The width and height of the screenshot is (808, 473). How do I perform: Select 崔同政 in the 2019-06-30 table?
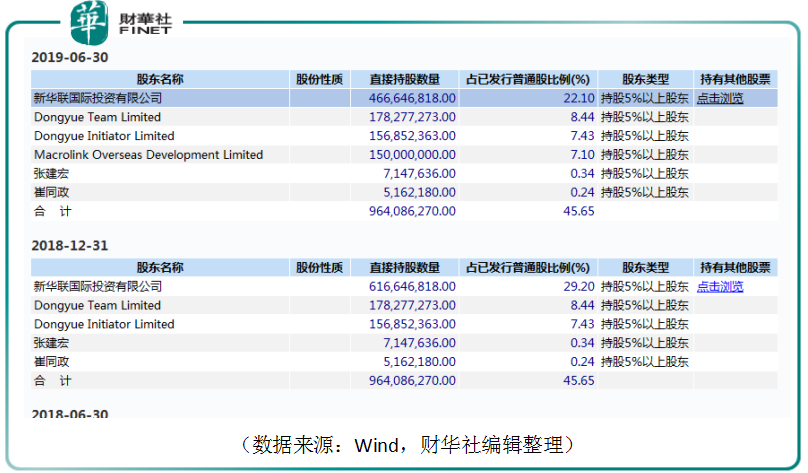click(x=51, y=192)
